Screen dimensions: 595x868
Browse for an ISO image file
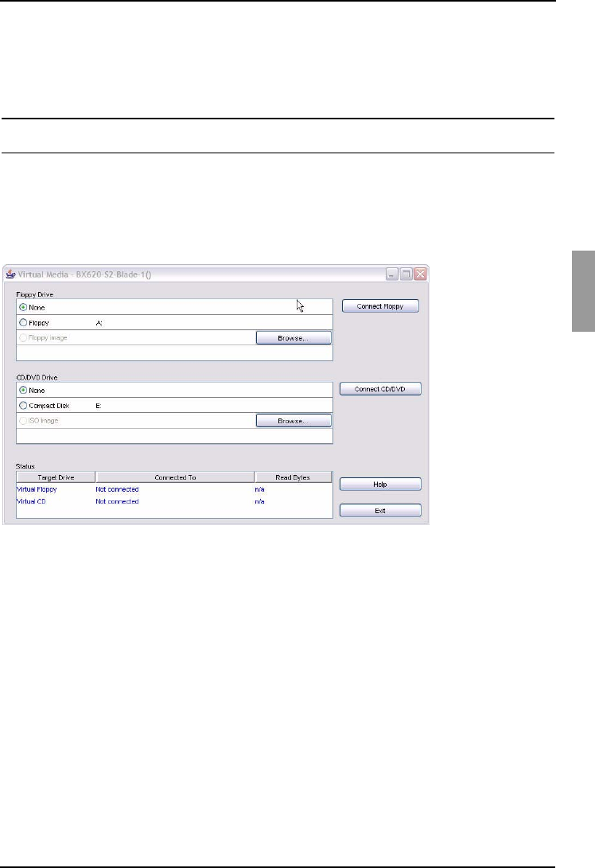coord(294,421)
